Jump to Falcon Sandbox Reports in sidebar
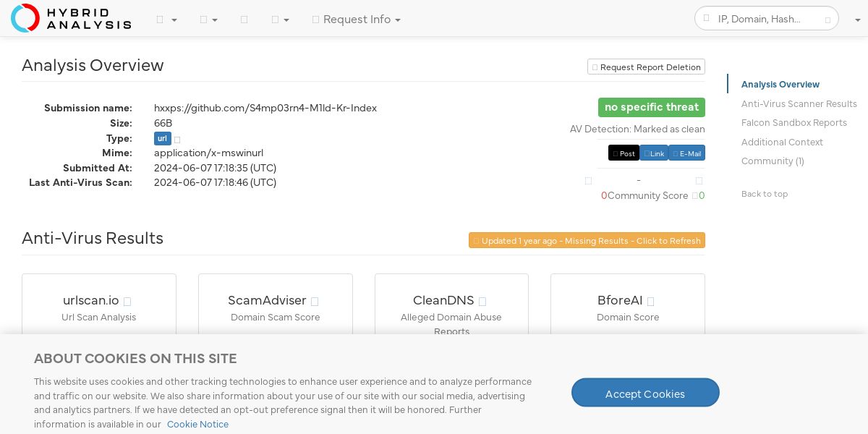Viewport: 868px width, 434px height. [x=793, y=123]
